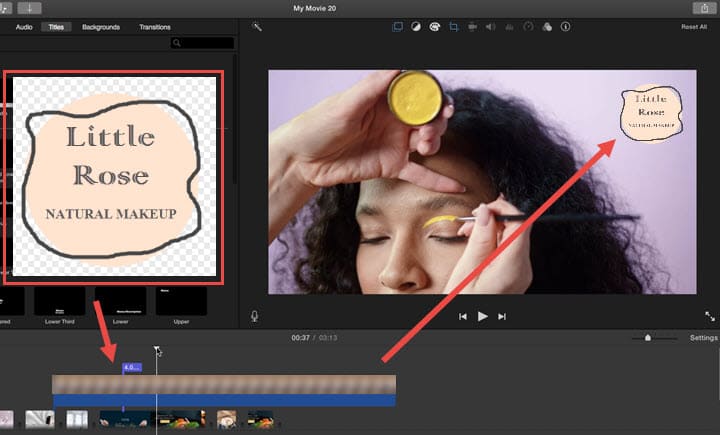Play the video in the viewer
The height and width of the screenshot is (435, 720).
click(482, 316)
